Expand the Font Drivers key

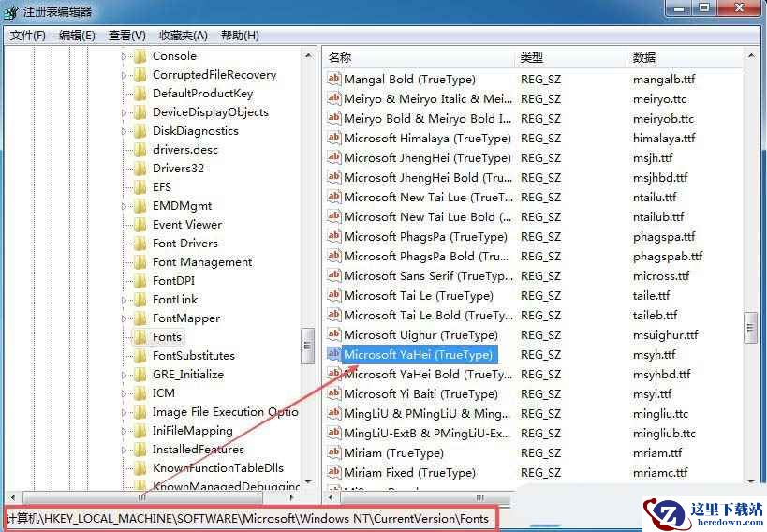pyautogui.click(x=124, y=244)
